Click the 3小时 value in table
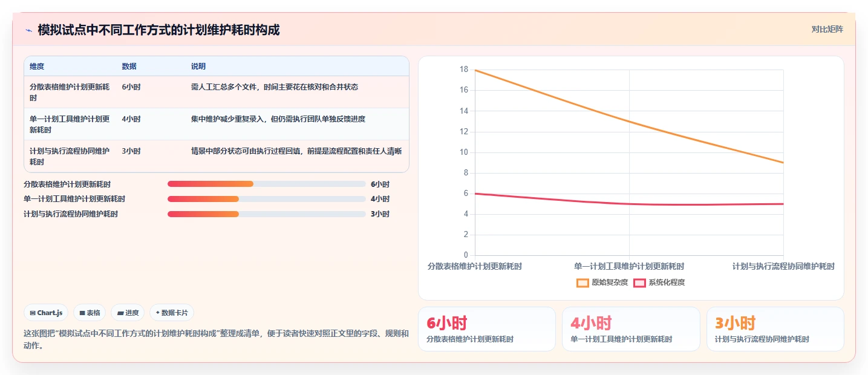 pyautogui.click(x=131, y=151)
